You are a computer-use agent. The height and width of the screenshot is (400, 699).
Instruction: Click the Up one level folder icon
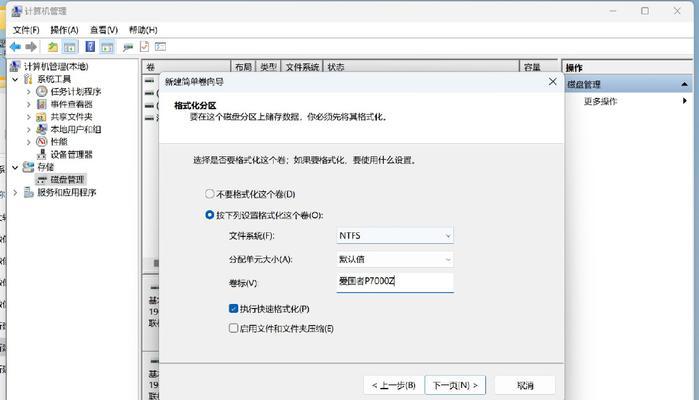tap(53, 47)
